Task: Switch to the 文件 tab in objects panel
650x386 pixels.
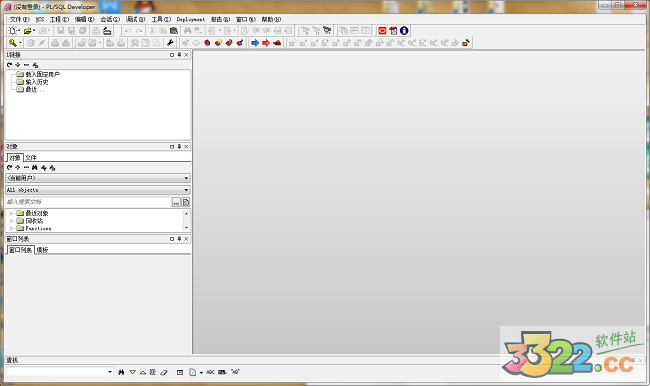Action: (x=31, y=158)
